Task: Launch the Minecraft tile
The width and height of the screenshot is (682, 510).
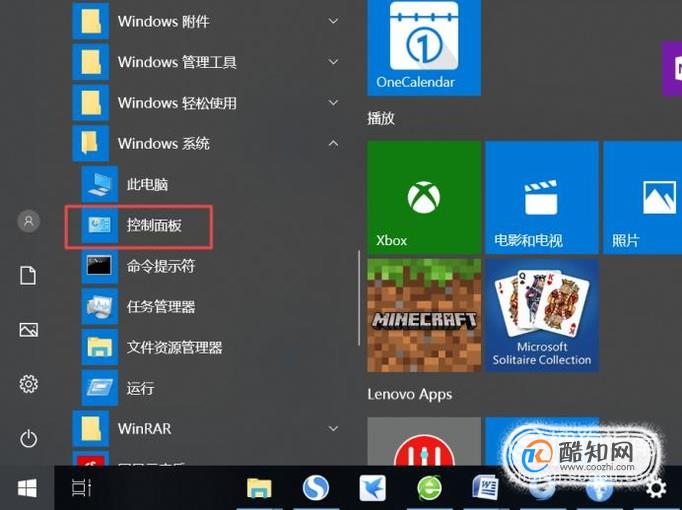Action: coord(424,316)
